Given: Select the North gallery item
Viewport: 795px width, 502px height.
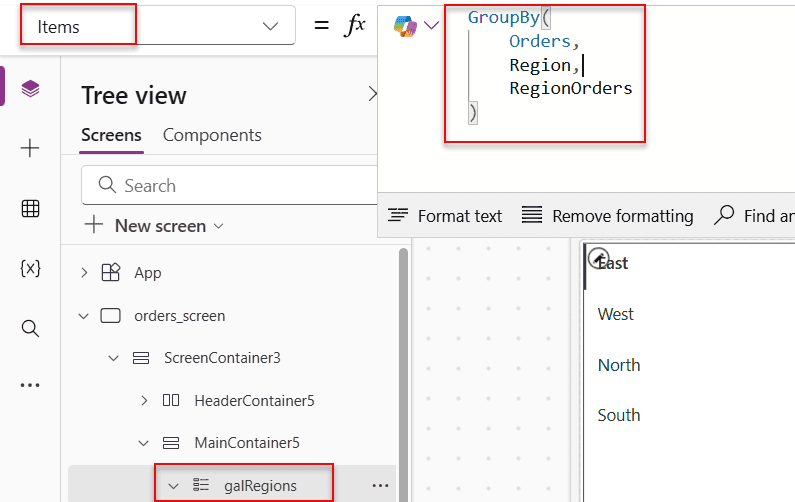Looking at the screenshot, I should coord(619,365).
